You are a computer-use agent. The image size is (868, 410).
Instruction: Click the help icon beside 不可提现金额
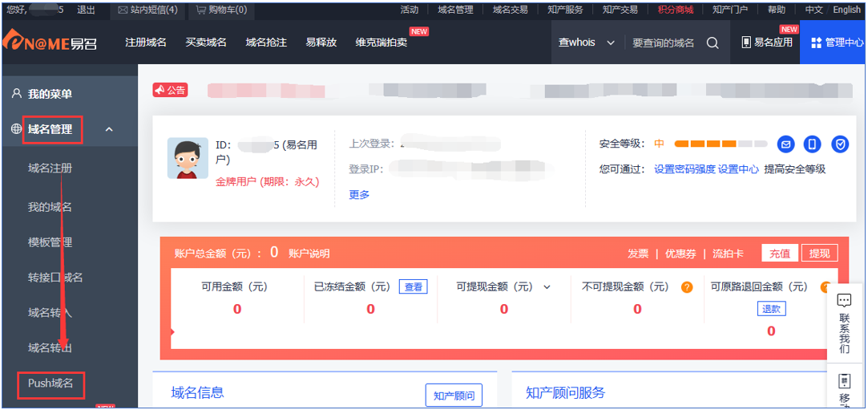[x=687, y=287]
